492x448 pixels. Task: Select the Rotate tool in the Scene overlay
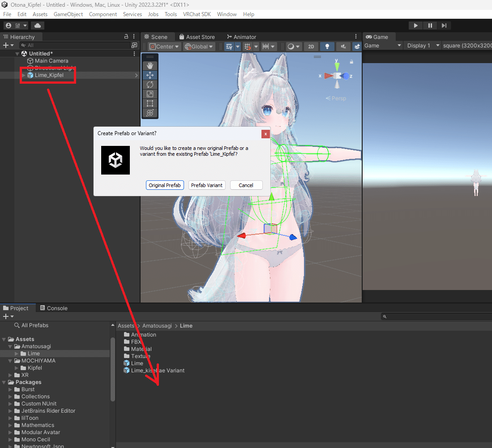point(150,84)
